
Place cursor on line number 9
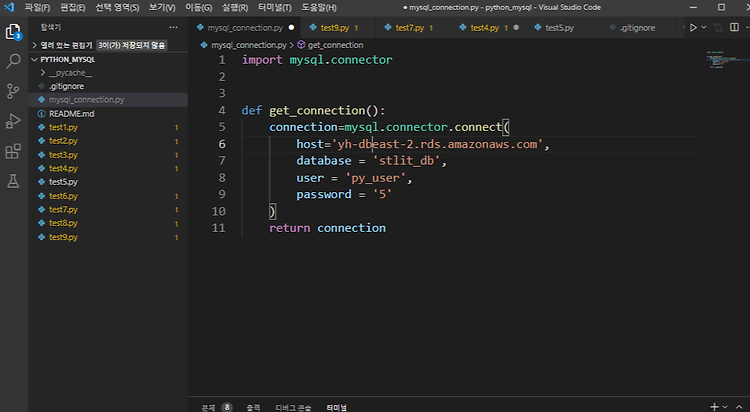coord(222,194)
